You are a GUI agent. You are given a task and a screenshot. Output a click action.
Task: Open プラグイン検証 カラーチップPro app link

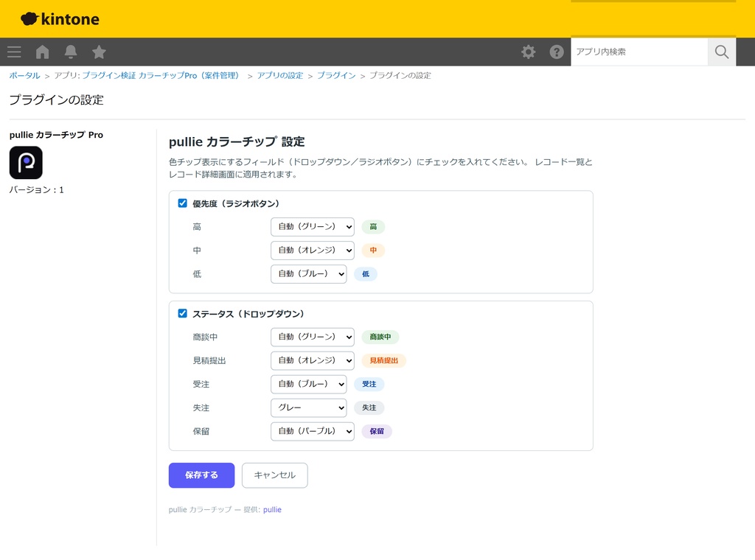point(161,76)
